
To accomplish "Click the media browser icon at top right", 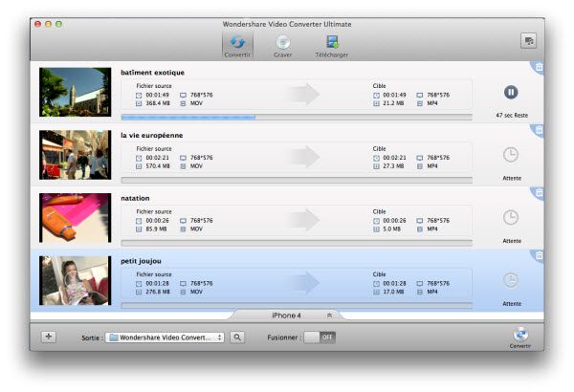I will [x=528, y=40].
